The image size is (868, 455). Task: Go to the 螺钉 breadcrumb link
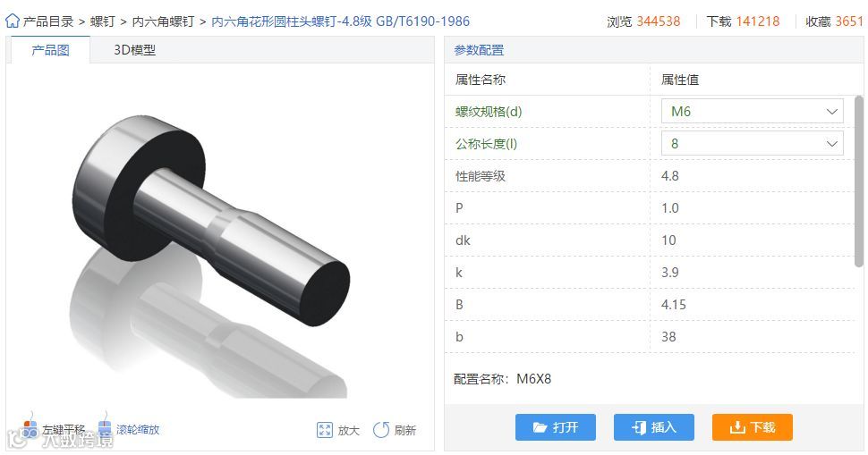[x=102, y=21]
